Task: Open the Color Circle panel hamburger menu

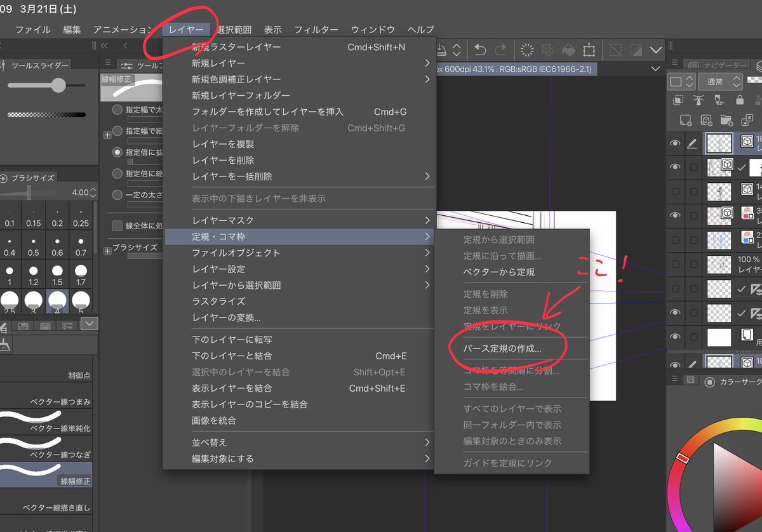Action: tap(676, 379)
